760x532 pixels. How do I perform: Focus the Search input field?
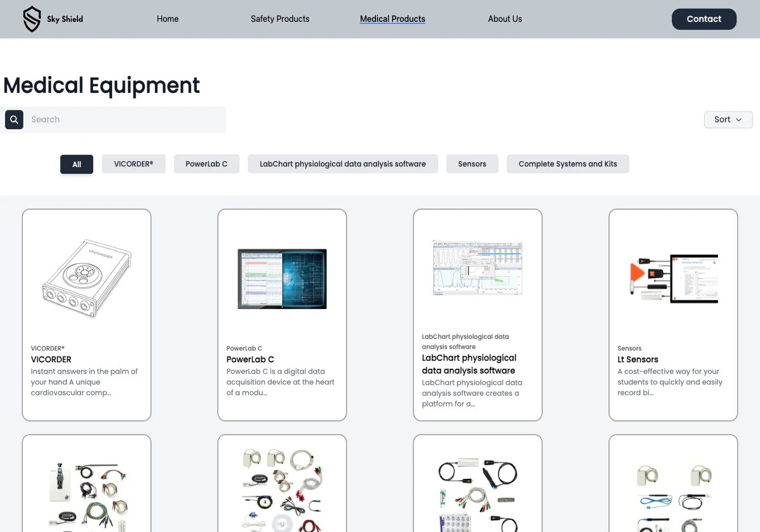(x=125, y=120)
